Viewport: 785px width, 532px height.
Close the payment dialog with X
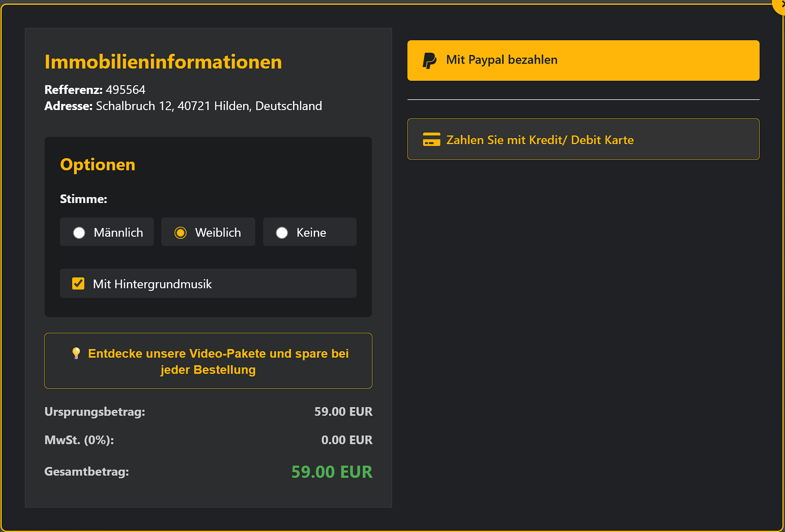tap(781, 4)
